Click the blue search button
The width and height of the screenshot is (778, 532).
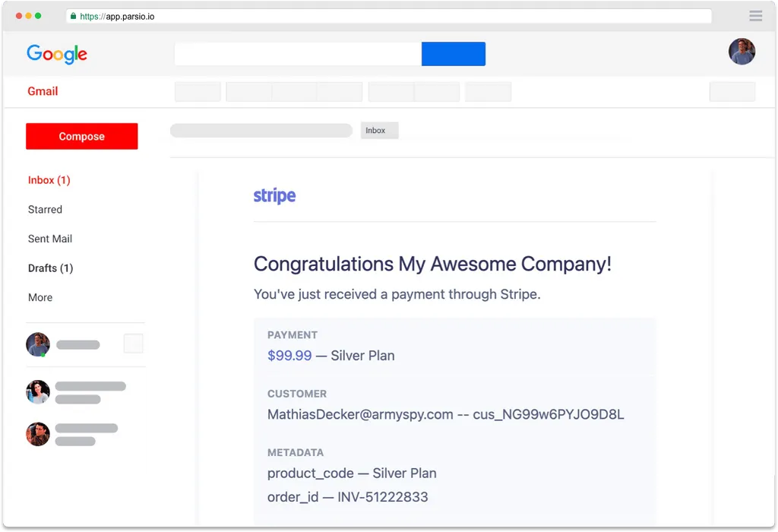[x=454, y=54]
